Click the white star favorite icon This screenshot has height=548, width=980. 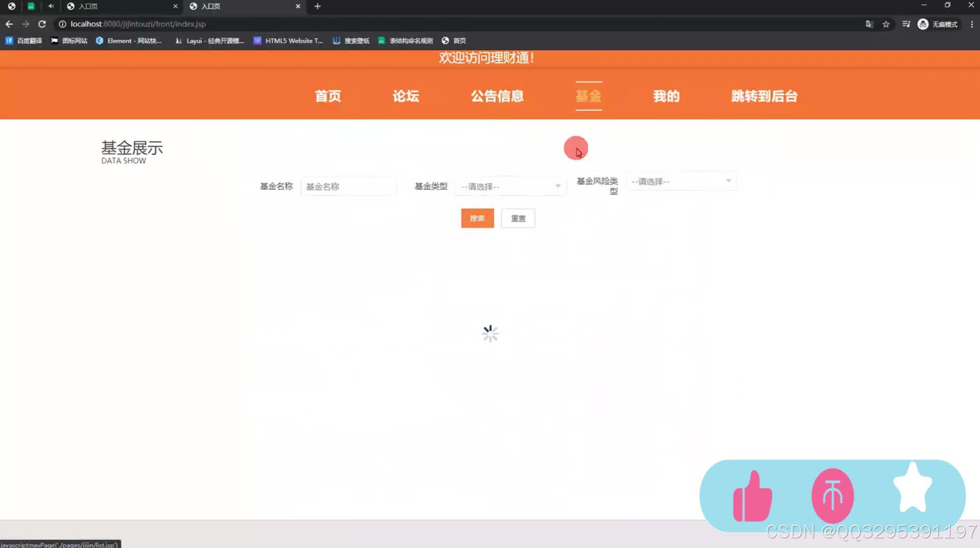pos(913,488)
